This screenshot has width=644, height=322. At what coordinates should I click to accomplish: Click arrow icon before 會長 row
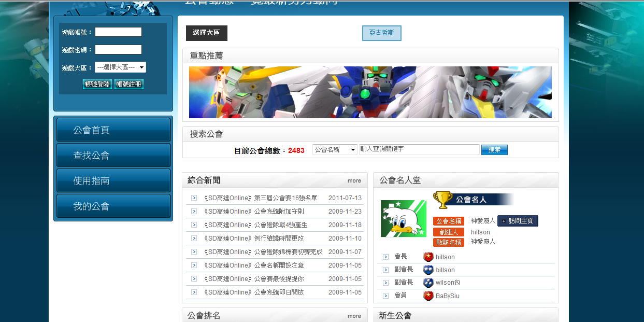click(x=385, y=257)
